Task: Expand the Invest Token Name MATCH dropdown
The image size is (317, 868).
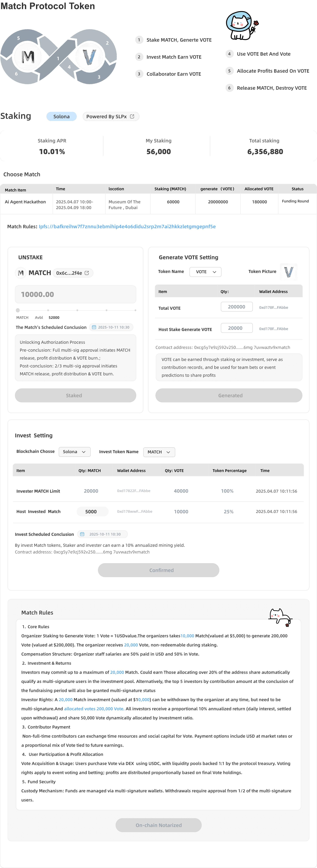Action: [x=159, y=452]
